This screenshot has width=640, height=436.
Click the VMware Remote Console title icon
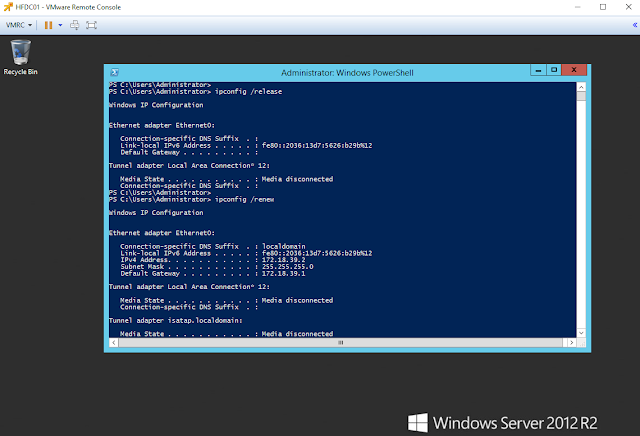click(8, 7)
